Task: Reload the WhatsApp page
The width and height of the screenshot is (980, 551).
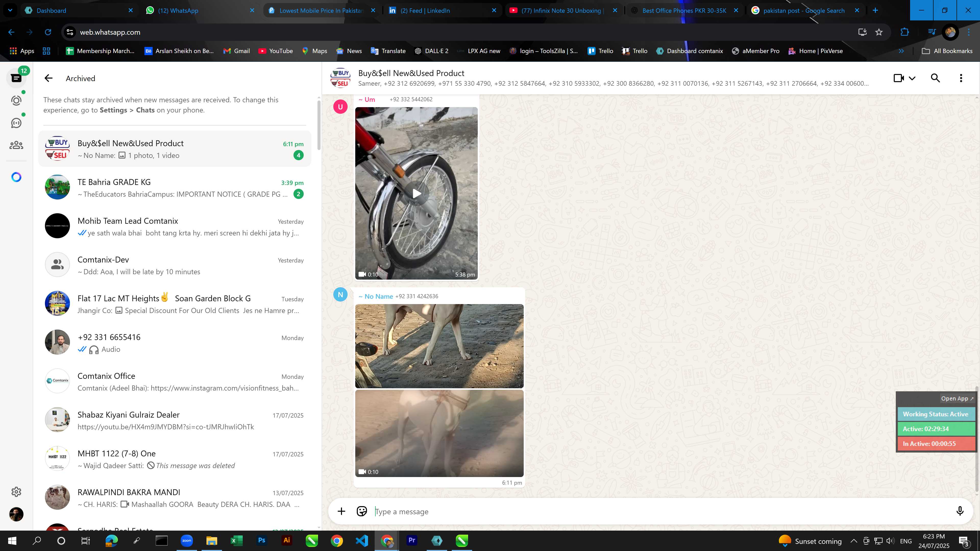Action: point(48,32)
